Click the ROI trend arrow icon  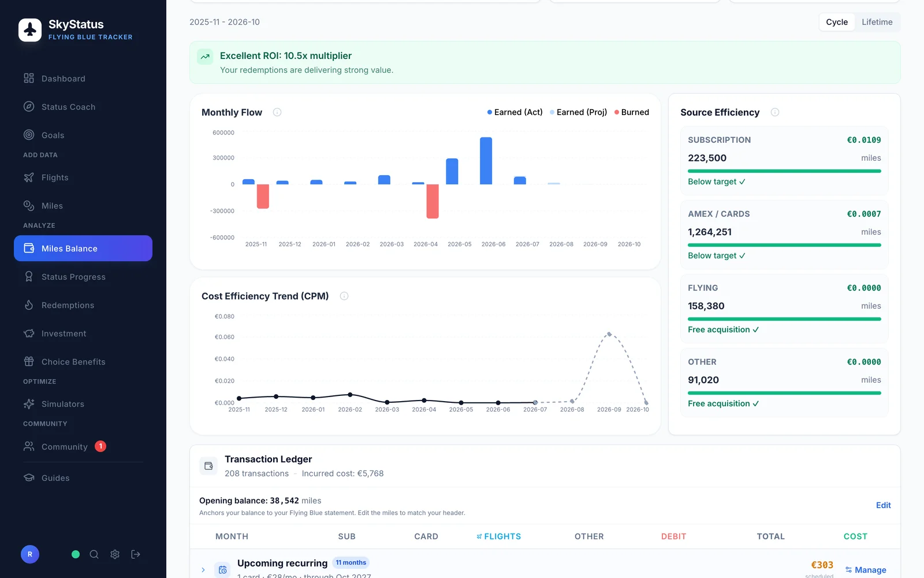[205, 57]
